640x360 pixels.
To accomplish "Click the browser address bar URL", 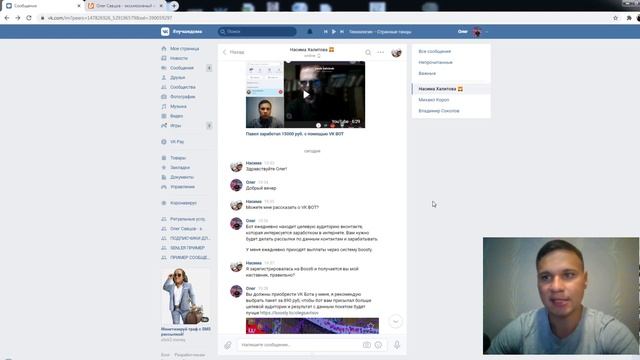I will coord(110,18).
